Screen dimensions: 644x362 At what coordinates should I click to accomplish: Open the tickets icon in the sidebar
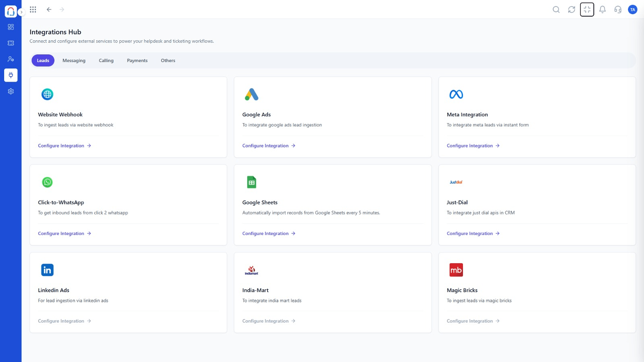[x=11, y=43]
